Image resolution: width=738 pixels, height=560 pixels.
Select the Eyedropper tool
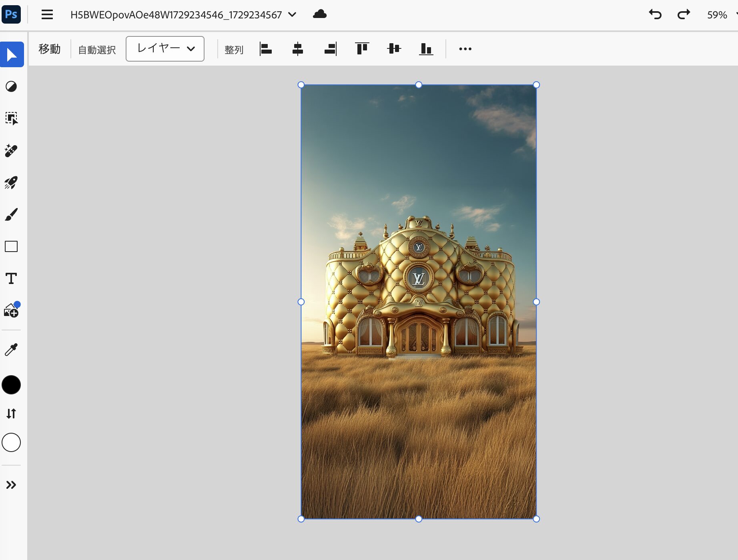(11, 350)
